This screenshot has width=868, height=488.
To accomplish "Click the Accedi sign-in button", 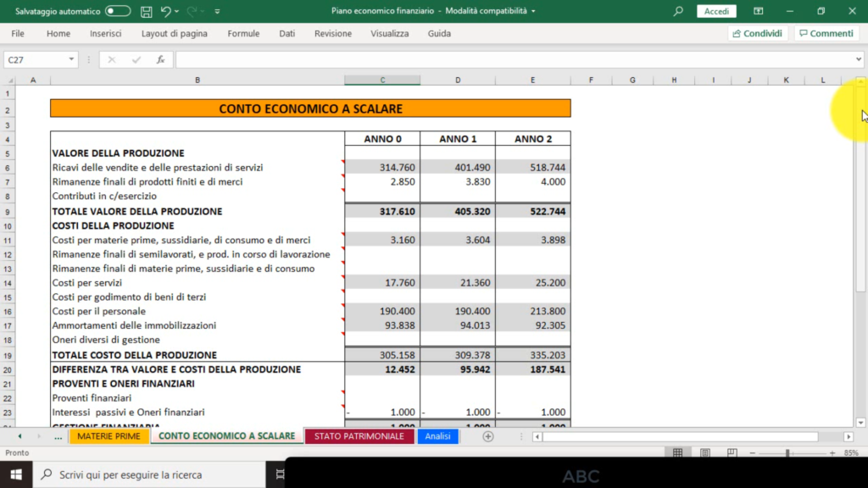I will pos(716,11).
